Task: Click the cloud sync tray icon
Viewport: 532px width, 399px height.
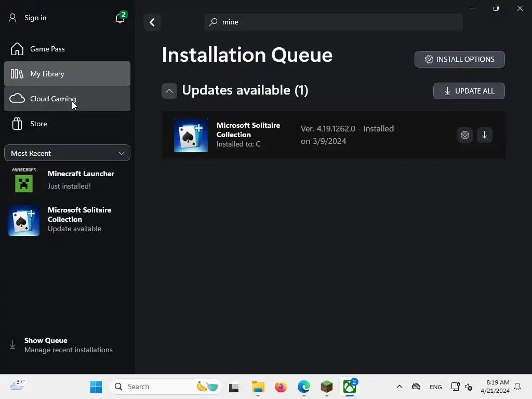Action: [416, 387]
